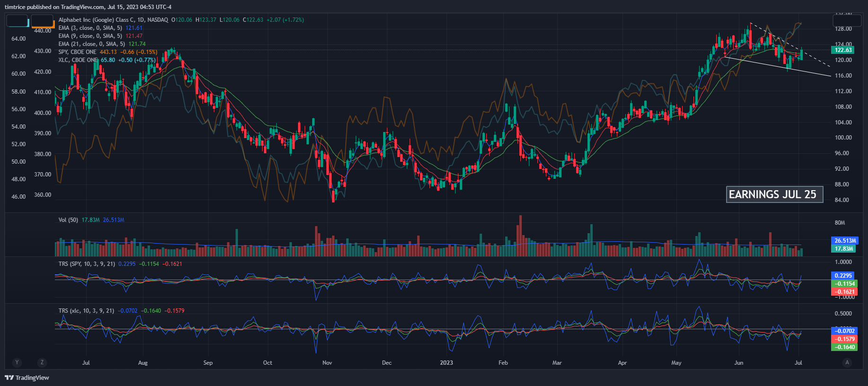Click the green 17.83M volume axis label

(843, 249)
